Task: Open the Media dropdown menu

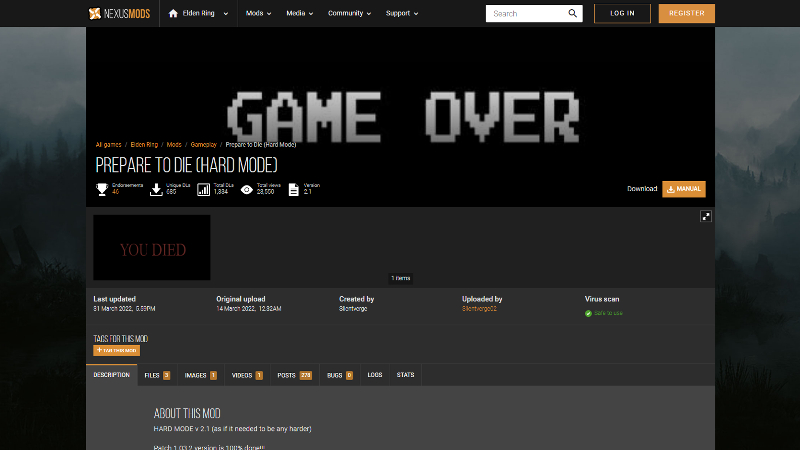Action: pyautogui.click(x=299, y=13)
